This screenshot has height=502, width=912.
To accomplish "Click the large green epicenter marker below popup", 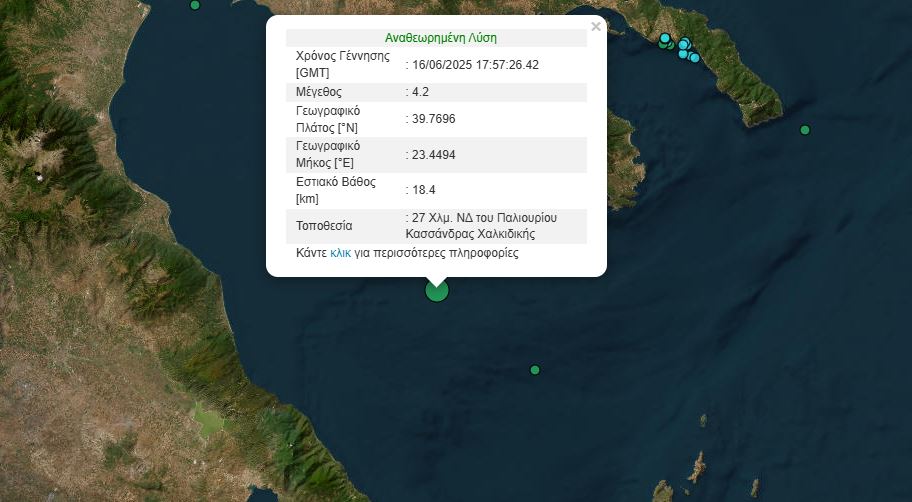I will [x=437, y=290].
